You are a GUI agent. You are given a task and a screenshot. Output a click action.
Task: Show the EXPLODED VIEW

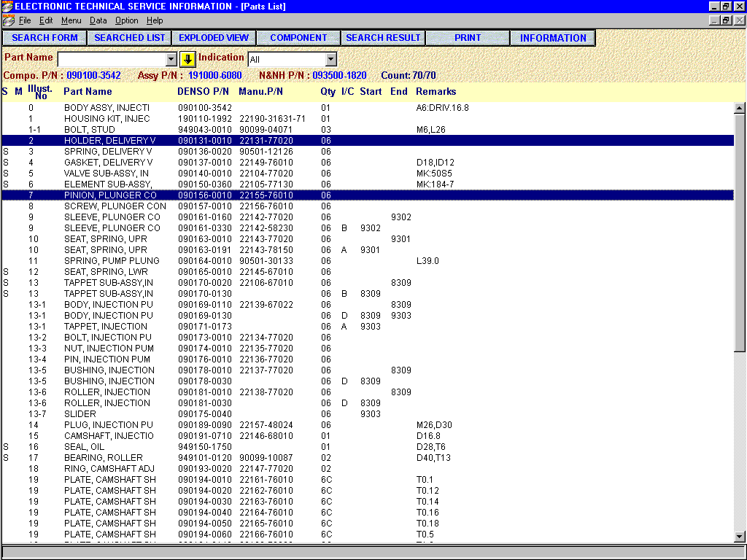tap(214, 38)
